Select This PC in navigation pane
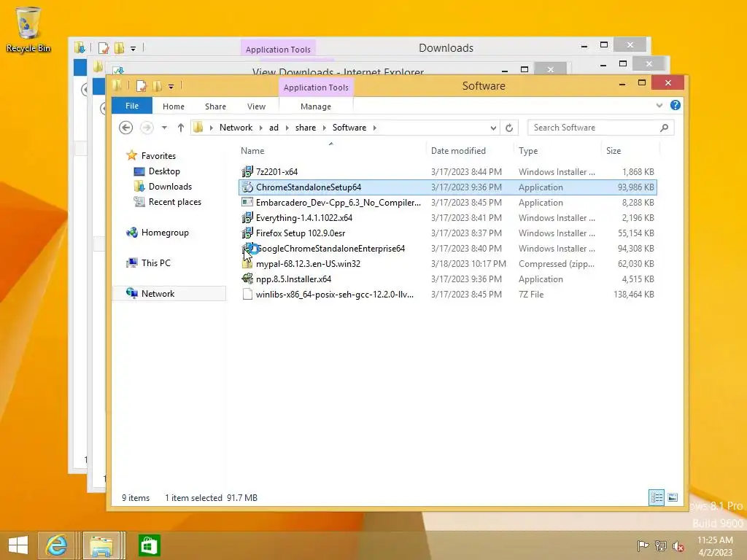Screen dimensions: 747x560 pyautogui.click(x=156, y=262)
